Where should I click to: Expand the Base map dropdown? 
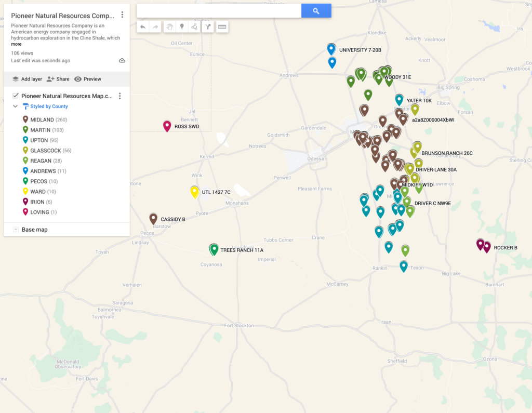[16, 230]
